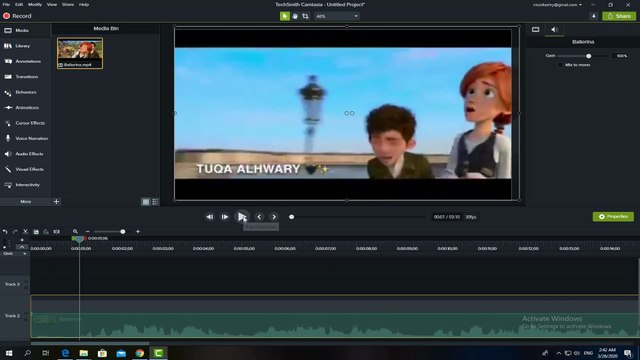
Task: Show hidden system tray icons
Action: [x=558, y=353]
